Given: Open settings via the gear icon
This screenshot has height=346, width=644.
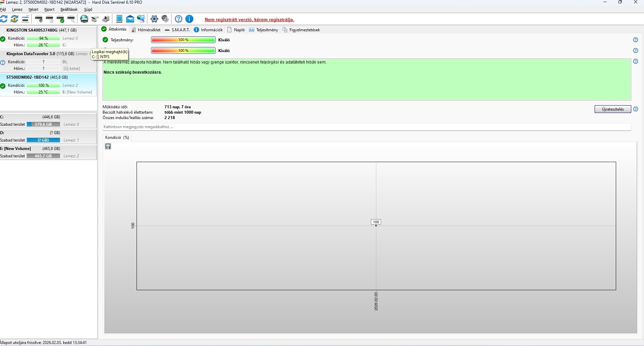Looking at the screenshot, I should point(154,19).
